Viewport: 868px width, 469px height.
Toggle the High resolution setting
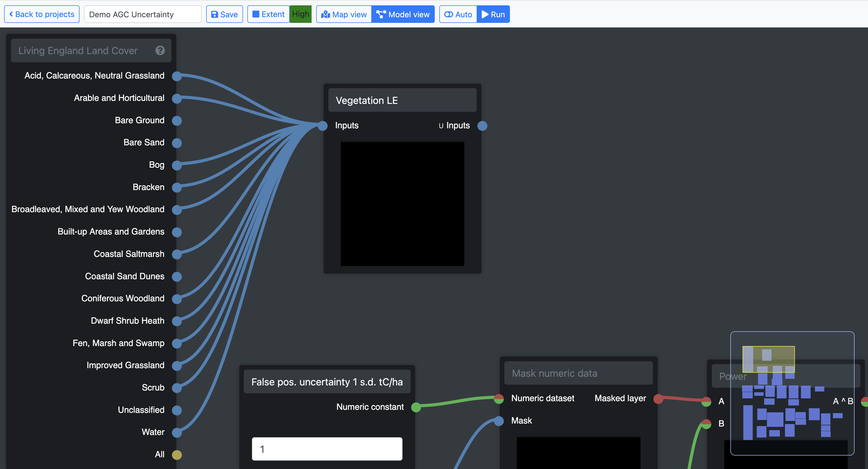300,14
